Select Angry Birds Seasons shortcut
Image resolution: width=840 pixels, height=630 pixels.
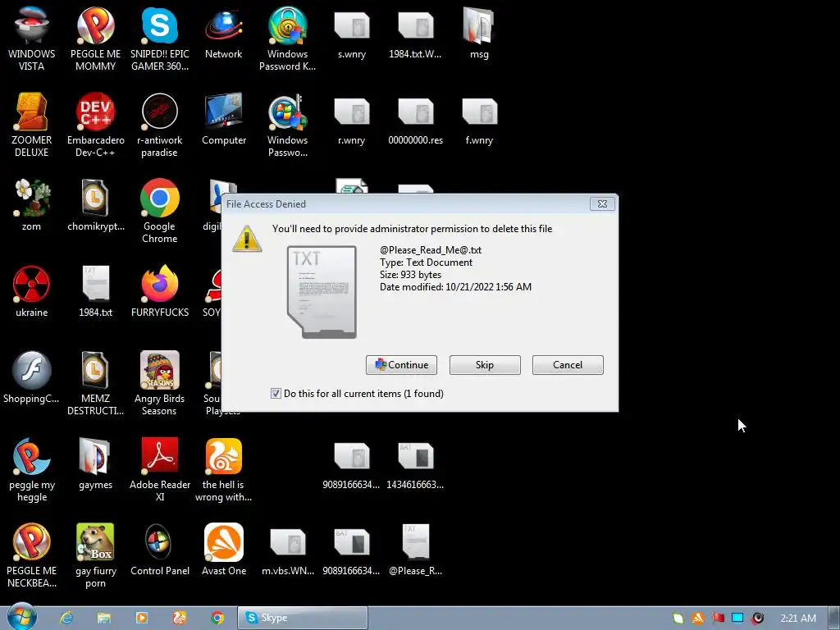(160, 384)
